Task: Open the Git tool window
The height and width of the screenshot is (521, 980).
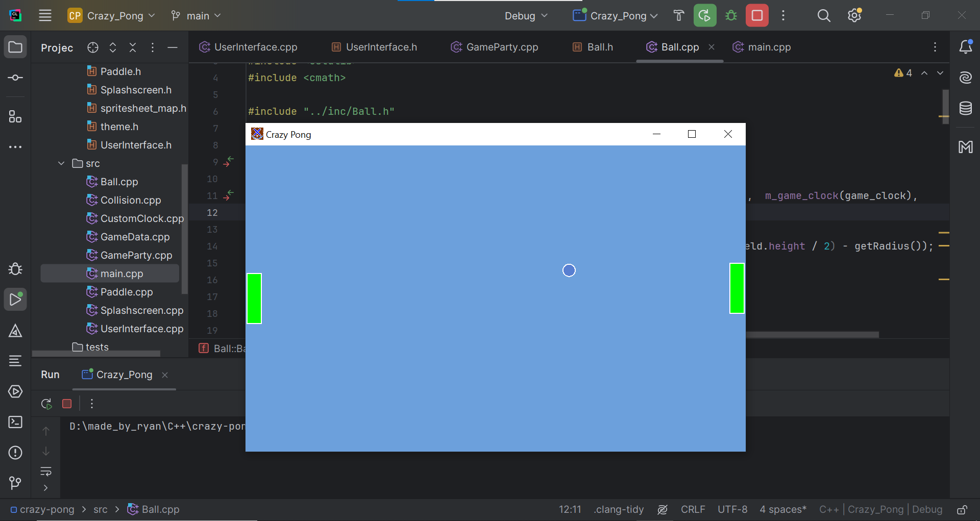Action: [x=15, y=483]
